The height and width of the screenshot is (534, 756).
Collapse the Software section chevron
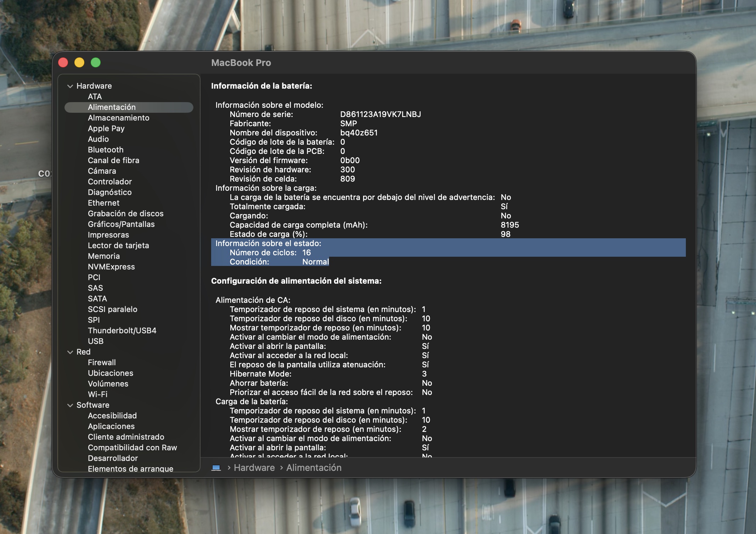point(70,405)
